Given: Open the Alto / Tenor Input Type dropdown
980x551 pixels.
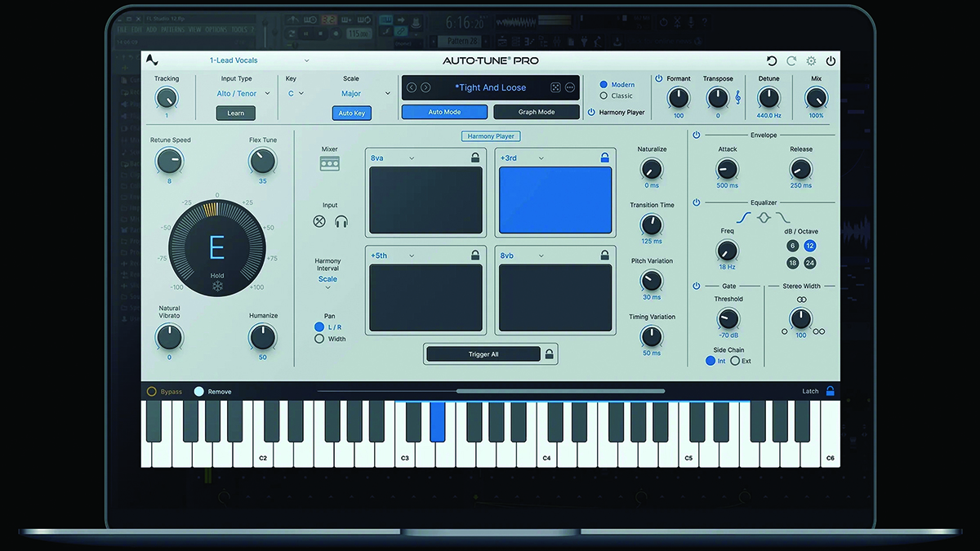Looking at the screenshot, I should tap(243, 94).
